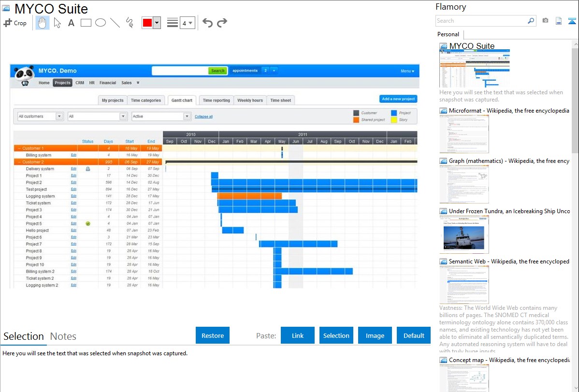Viewport: 579px width, 392px height.
Task: Open the CRM menu item
Action: pyautogui.click(x=80, y=83)
